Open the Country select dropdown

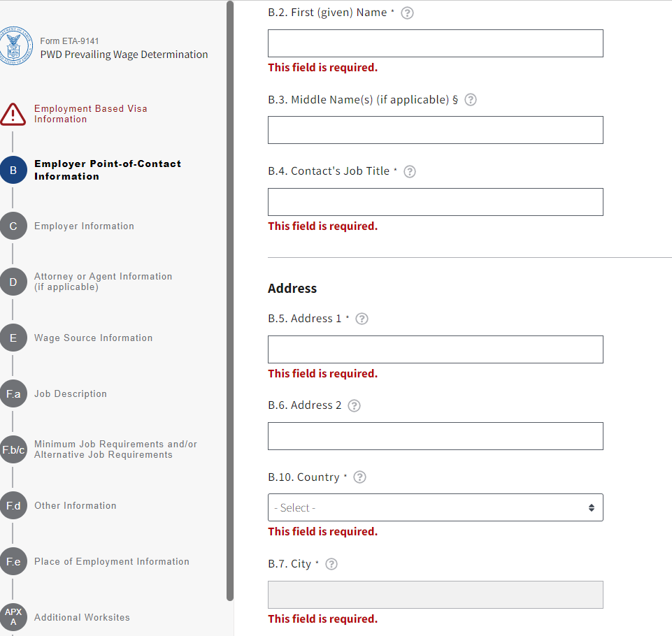click(435, 507)
